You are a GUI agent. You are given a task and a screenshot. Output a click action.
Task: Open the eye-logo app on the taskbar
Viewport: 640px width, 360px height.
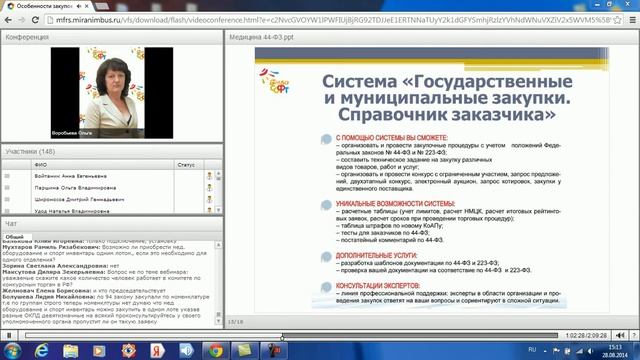pyautogui.click(x=128, y=351)
